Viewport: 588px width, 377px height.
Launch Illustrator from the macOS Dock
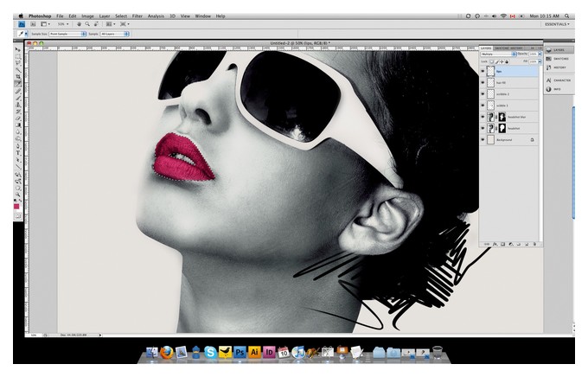click(254, 352)
